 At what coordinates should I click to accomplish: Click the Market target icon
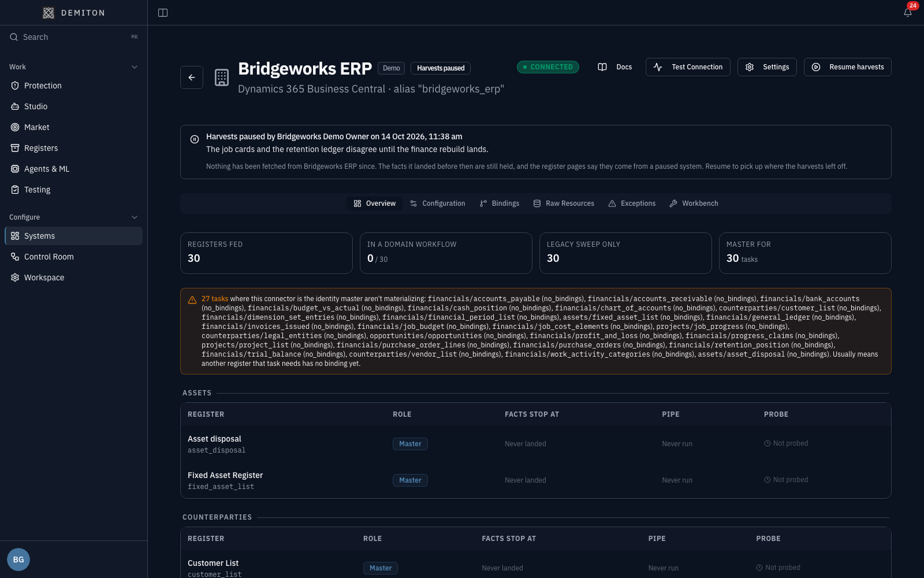pos(15,127)
